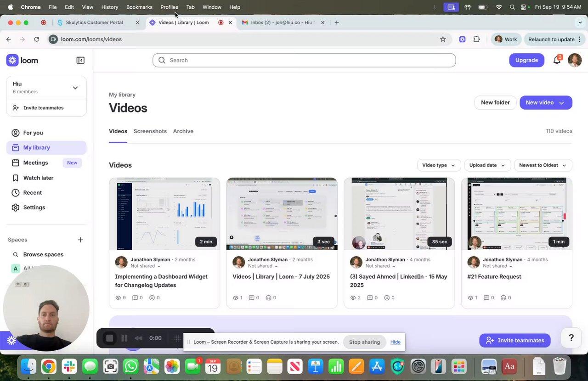Open Newest to Oldest sort dropdown

543,165
